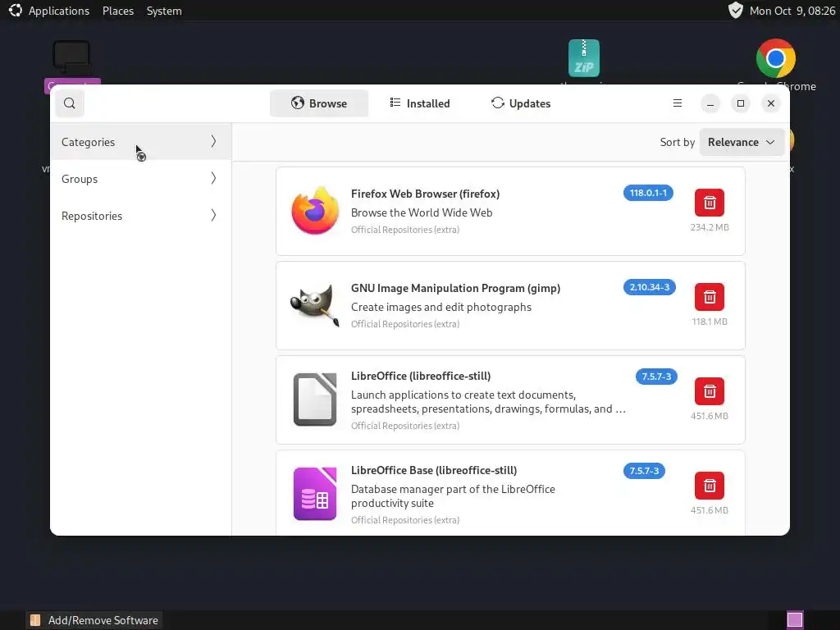840x630 pixels.
Task: Click the LibreOffice Base purple icon
Action: coord(315,493)
